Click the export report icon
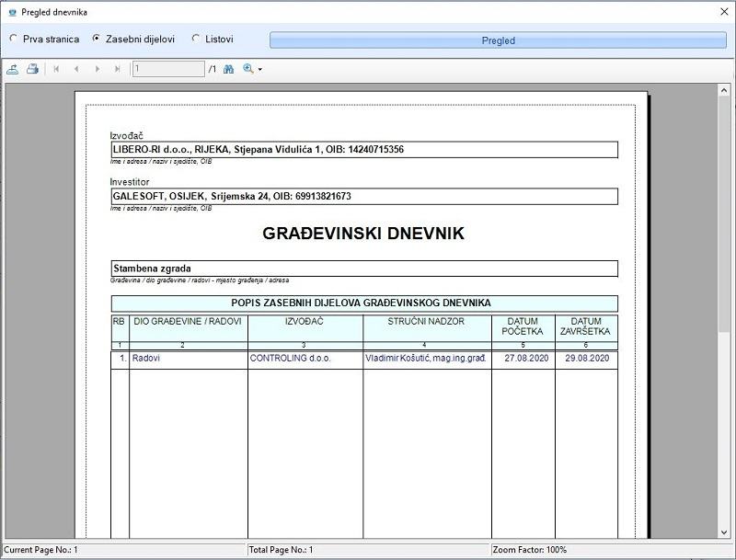The image size is (736, 560). pyautogui.click(x=13, y=69)
